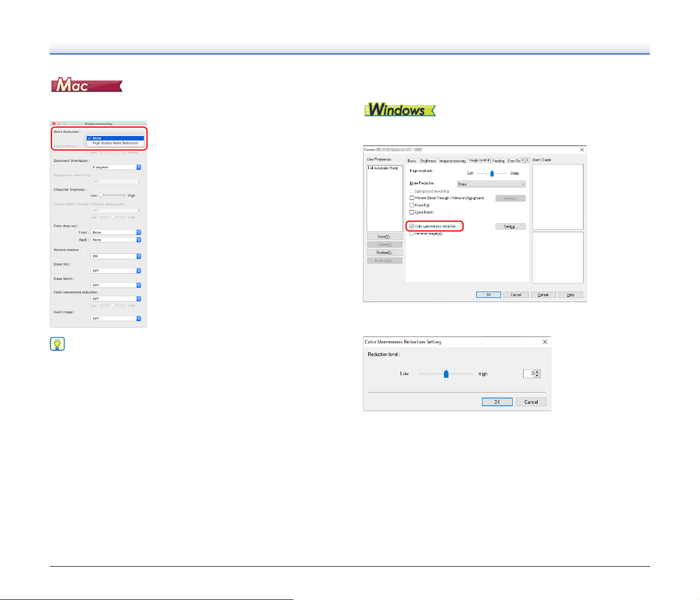Open the Mac Erase Notch OFF dropdown
Image resolution: width=700 pixels, height=600 pixels.
116,285
